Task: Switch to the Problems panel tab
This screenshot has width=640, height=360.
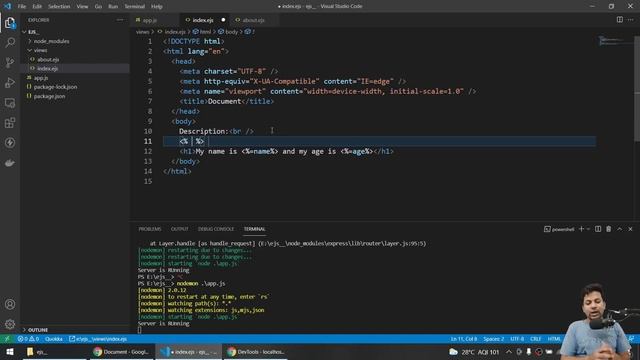Action: click(x=150, y=229)
